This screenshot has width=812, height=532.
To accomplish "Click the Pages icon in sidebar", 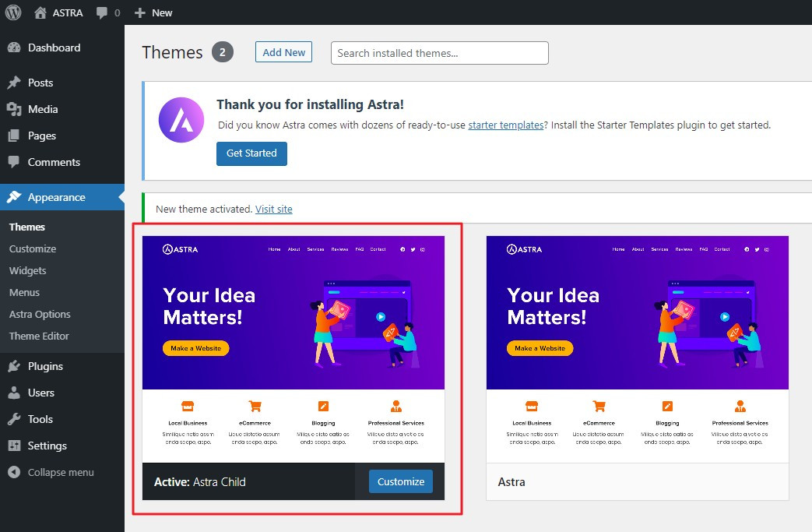I will click(x=15, y=136).
